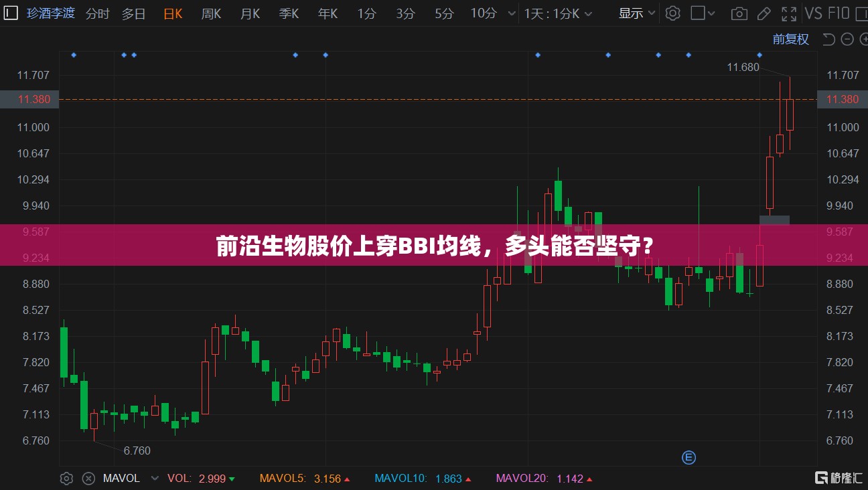Select the 年K period tab
This screenshot has width=868, height=490.
pyautogui.click(x=328, y=13)
